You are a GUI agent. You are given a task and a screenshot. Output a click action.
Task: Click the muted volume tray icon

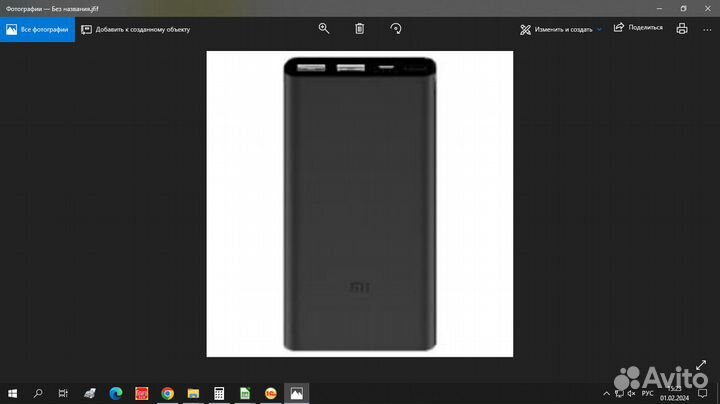tap(631, 393)
